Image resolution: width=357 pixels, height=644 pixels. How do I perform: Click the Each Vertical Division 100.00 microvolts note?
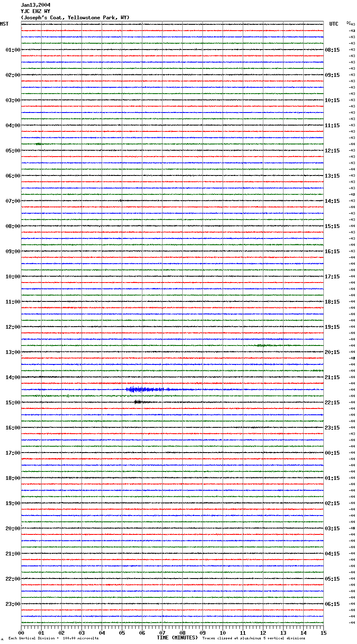[53, 639]
